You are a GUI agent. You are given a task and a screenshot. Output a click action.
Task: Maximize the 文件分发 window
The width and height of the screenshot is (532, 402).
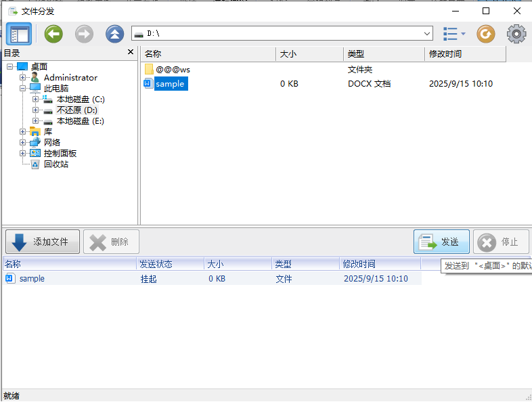[486, 12]
